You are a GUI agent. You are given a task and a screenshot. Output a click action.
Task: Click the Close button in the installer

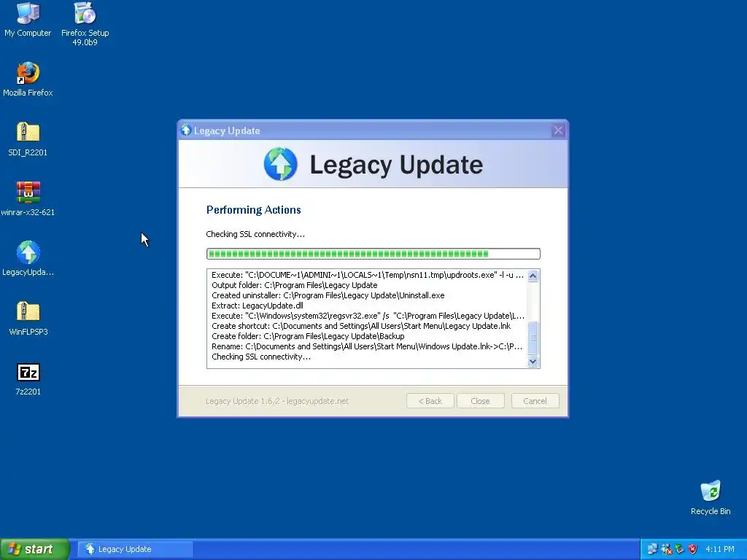(480, 401)
